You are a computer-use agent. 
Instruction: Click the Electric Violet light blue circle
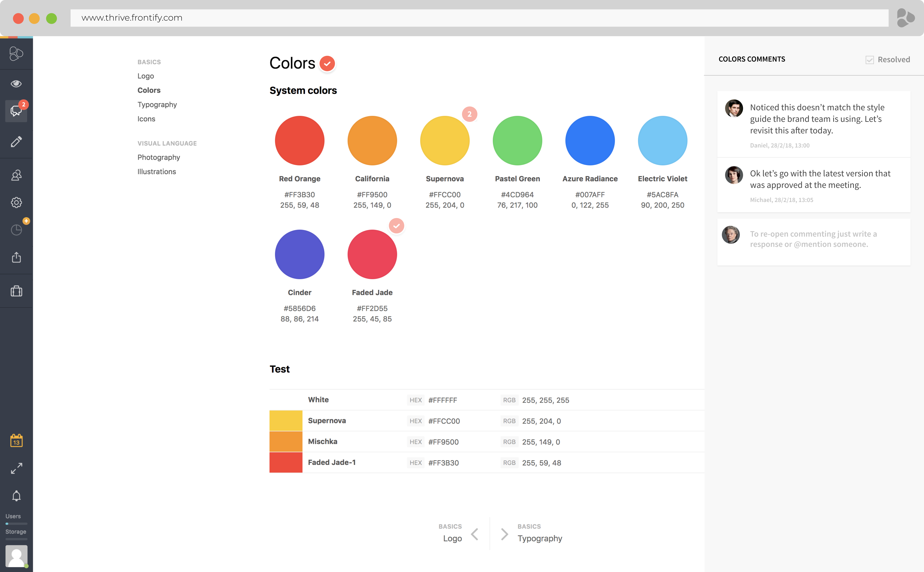[662, 140]
